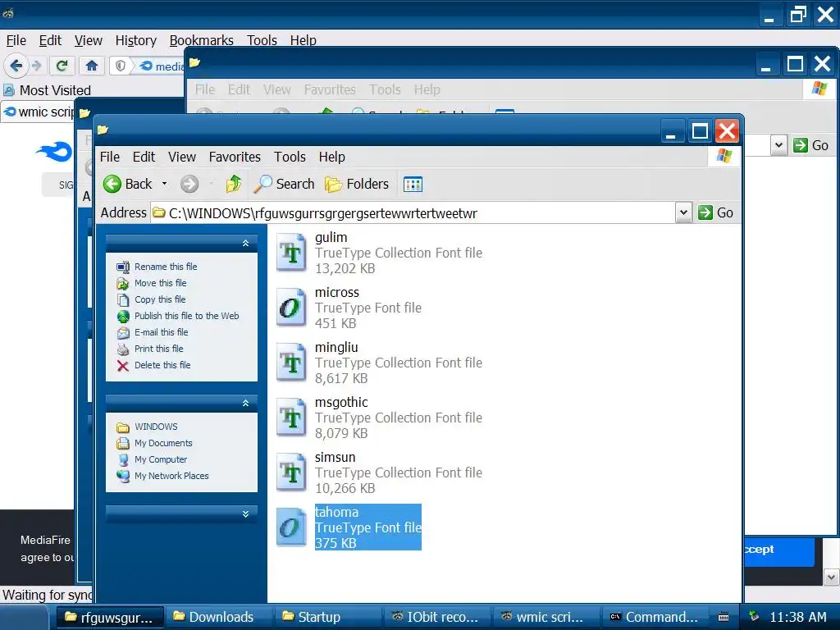Viewport: 840px width, 630px height.
Task: Open My Documents from Other Places
Action: coord(163,443)
